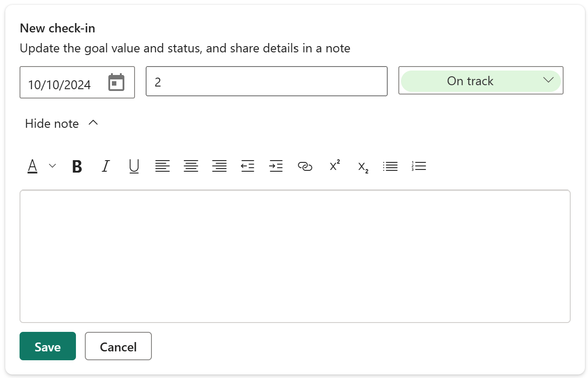Open the On track status dropdown

(481, 81)
